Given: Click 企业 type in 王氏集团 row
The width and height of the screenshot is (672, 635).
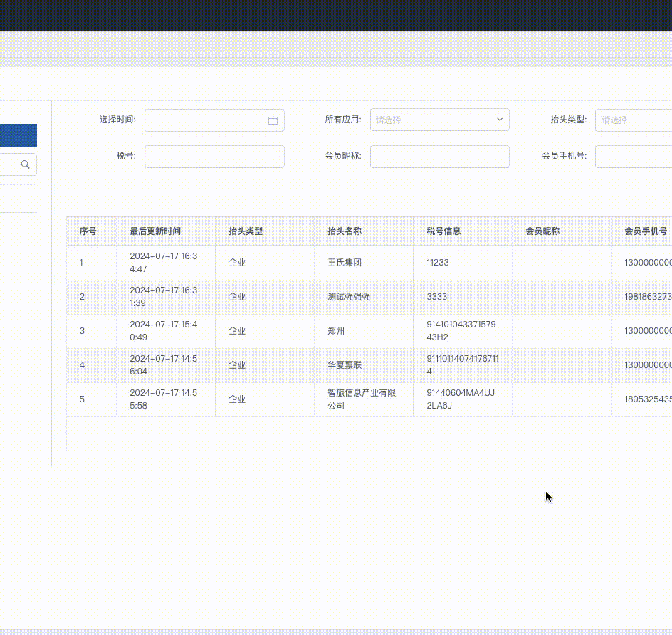Looking at the screenshot, I should 237,263.
